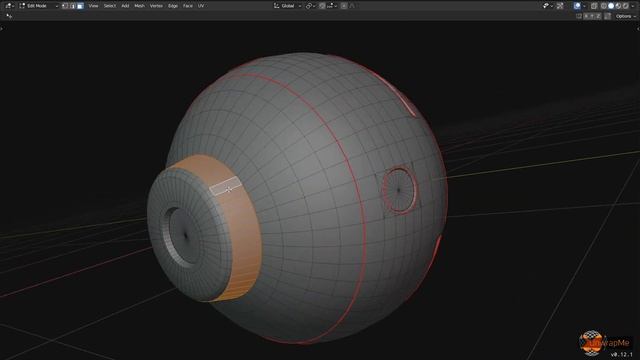The image size is (640, 360).
Task: Open the Mesh menu
Action: pos(140,6)
